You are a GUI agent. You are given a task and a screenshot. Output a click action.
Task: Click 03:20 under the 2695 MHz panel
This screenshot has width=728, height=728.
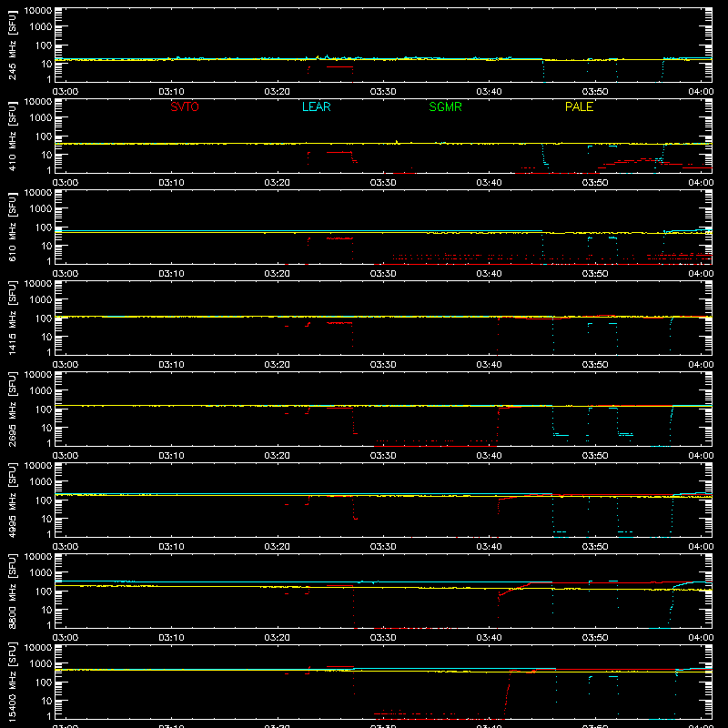pos(278,456)
